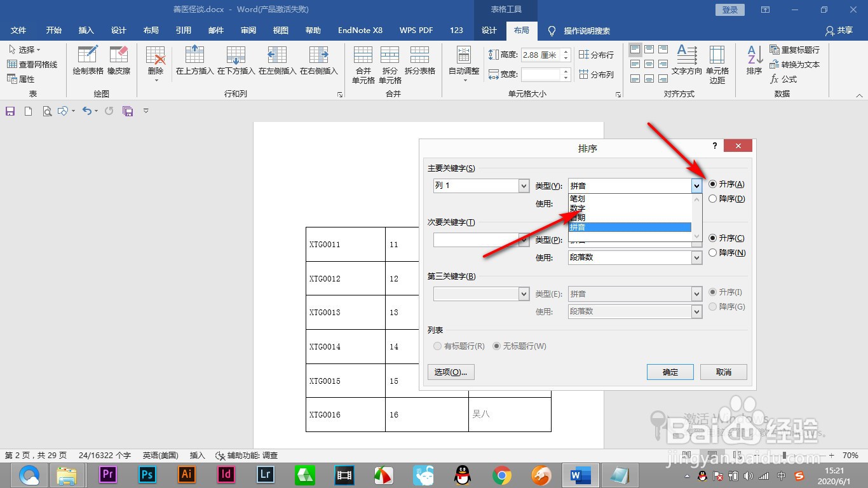Click Split Cells (拆分单元格) icon

(x=390, y=65)
